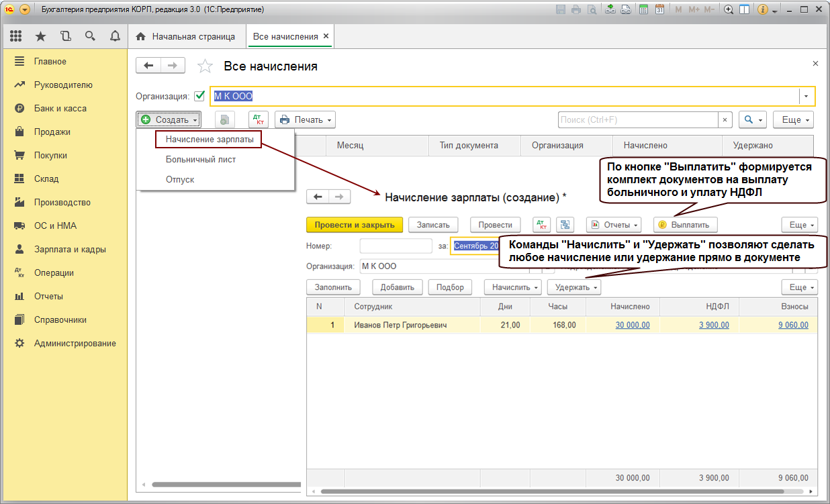830x504 pixels.
Task: Switch to 'Начальная страница' tab
Action: pyautogui.click(x=186, y=36)
